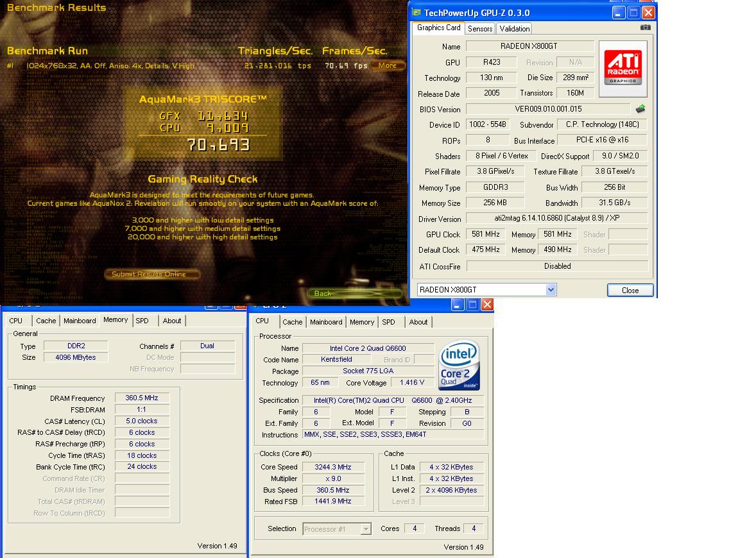The image size is (756, 558).
Task: Click the Code Name value Kentsfield
Action: pyautogui.click(x=336, y=359)
